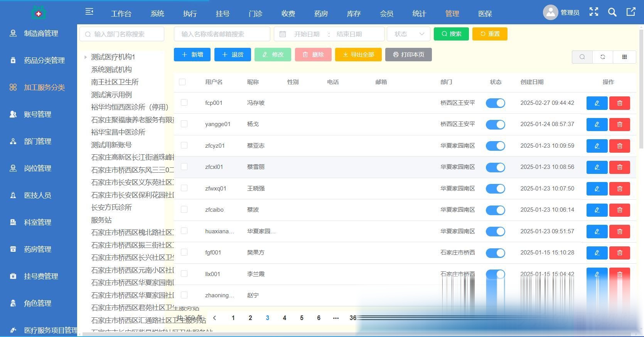This screenshot has width=644, height=337.
Task: Delete user fgf001 with trash icon
Action: pyautogui.click(x=620, y=253)
